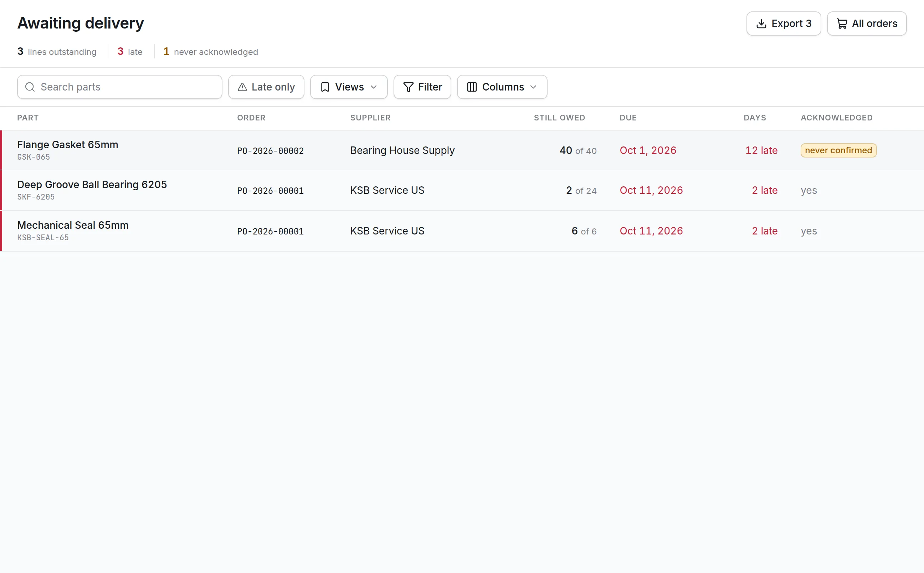924x573 pixels.
Task: Sort by DAYS column header
Action: tap(755, 118)
